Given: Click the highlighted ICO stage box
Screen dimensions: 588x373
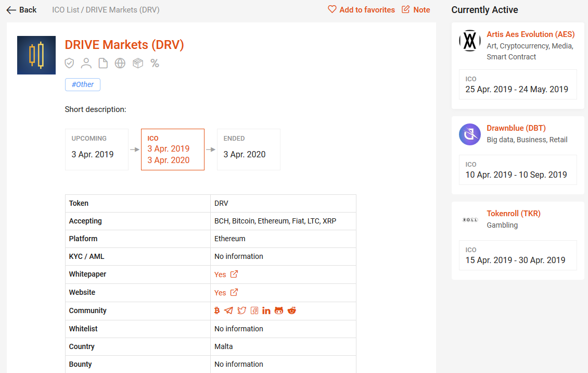Looking at the screenshot, I should (x=173, y=150).
